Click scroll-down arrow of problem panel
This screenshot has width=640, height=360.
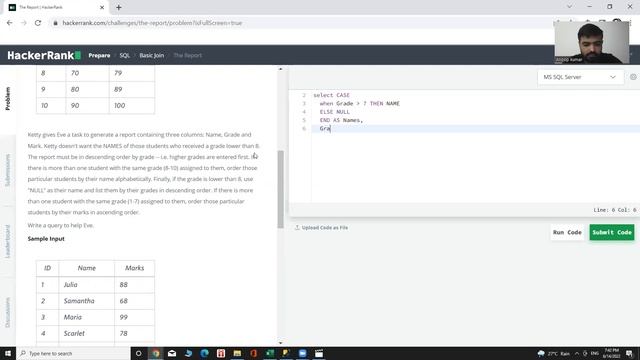(280, 343)
